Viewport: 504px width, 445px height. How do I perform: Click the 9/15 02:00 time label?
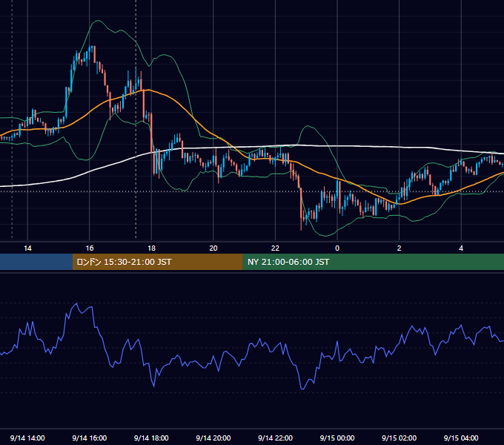point(399,438)
